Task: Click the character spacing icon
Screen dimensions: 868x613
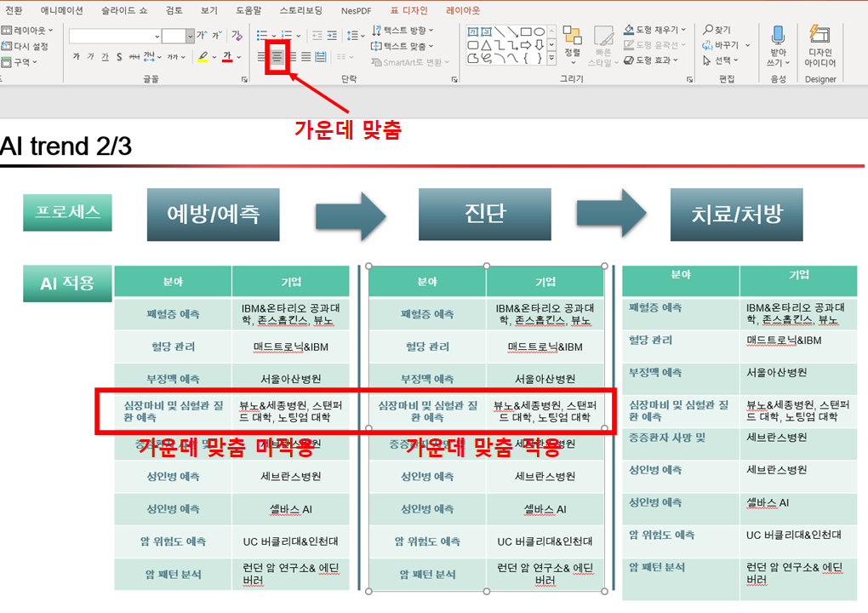Action: 150,56
